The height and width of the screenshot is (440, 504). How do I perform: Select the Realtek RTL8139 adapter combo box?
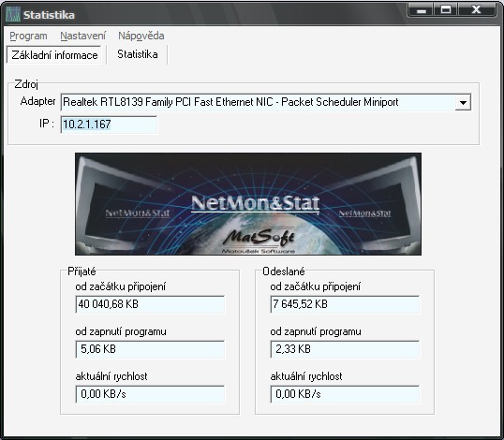pos(265,102)
